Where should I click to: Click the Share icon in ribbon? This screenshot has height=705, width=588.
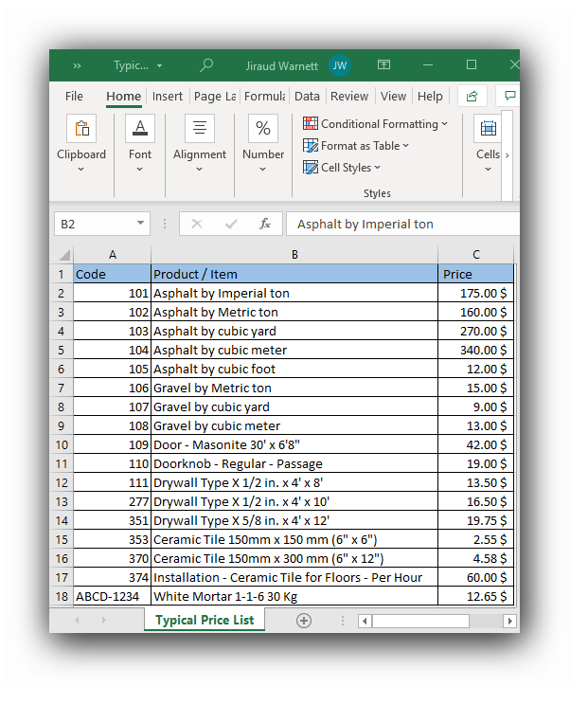click(472, 97)
